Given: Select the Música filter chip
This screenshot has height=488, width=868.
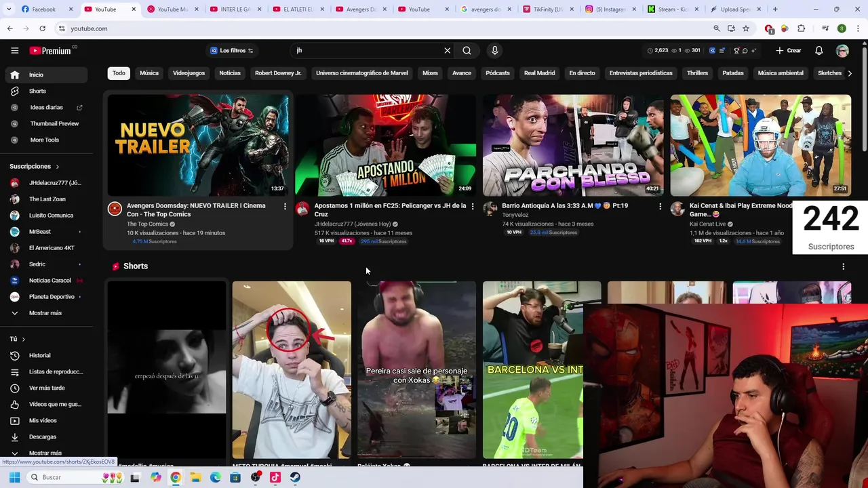Looking at the screenshot, I should (149, 73).
